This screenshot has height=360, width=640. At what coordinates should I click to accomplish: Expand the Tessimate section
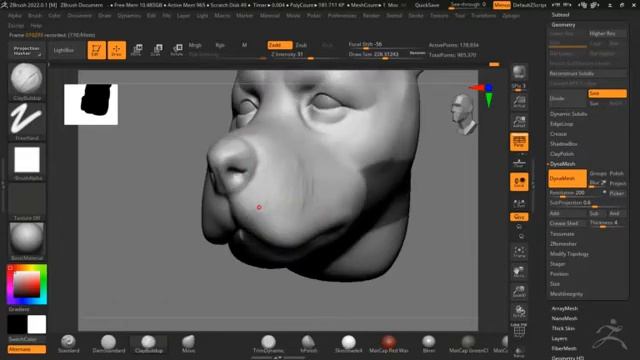(x=562, y=234)
